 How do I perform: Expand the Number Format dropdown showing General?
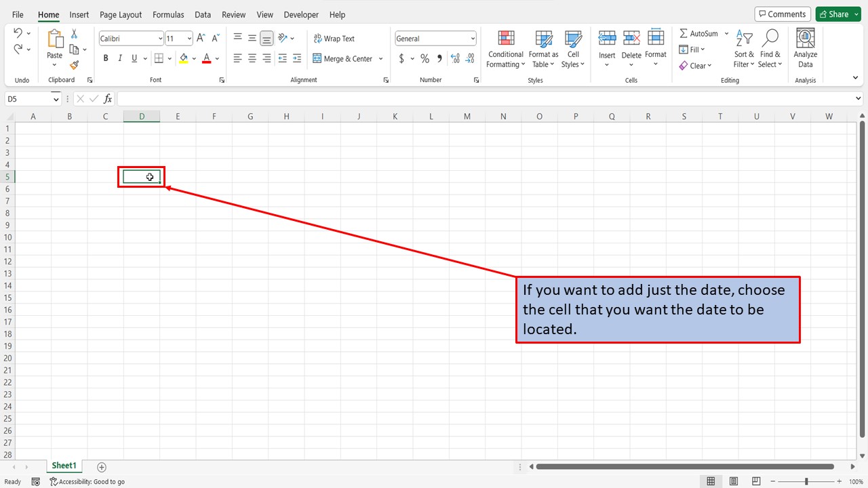[473, 38]
